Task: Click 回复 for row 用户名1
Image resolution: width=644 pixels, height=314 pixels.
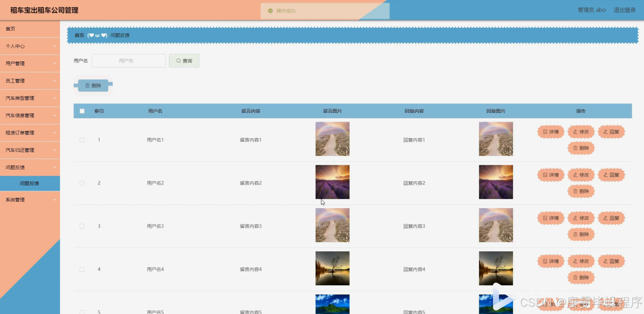Action: point(611,132)
